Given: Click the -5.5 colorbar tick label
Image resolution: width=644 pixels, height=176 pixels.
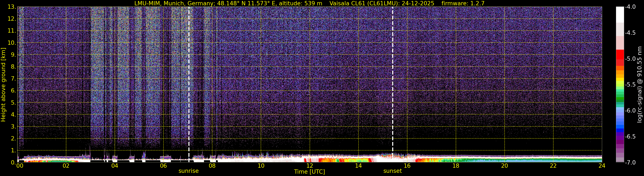Looking at the screenshot, I should coord(630,85).
